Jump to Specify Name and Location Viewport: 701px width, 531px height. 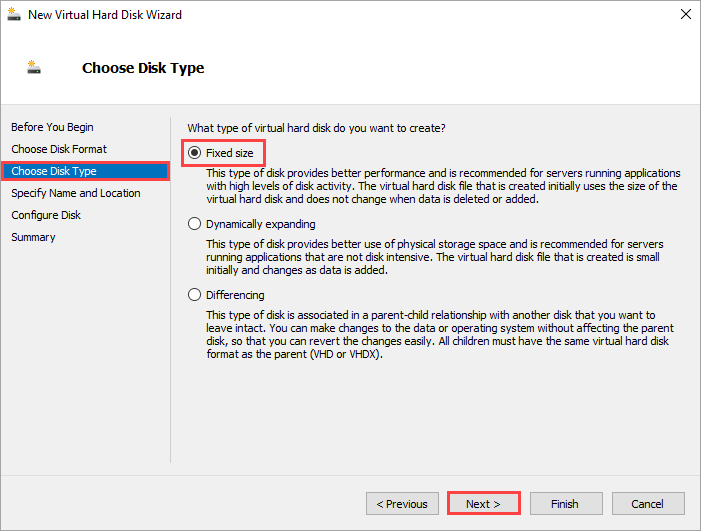[76, 193]
